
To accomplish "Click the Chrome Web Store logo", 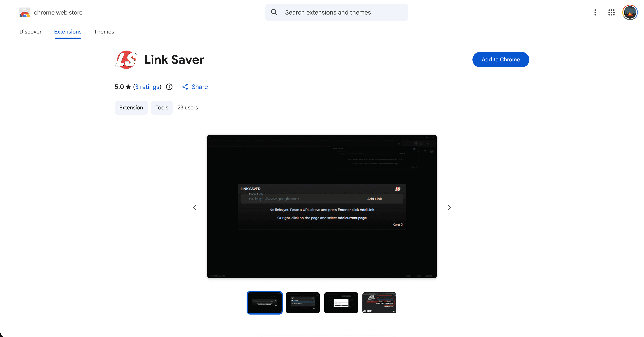I will 25,13.
